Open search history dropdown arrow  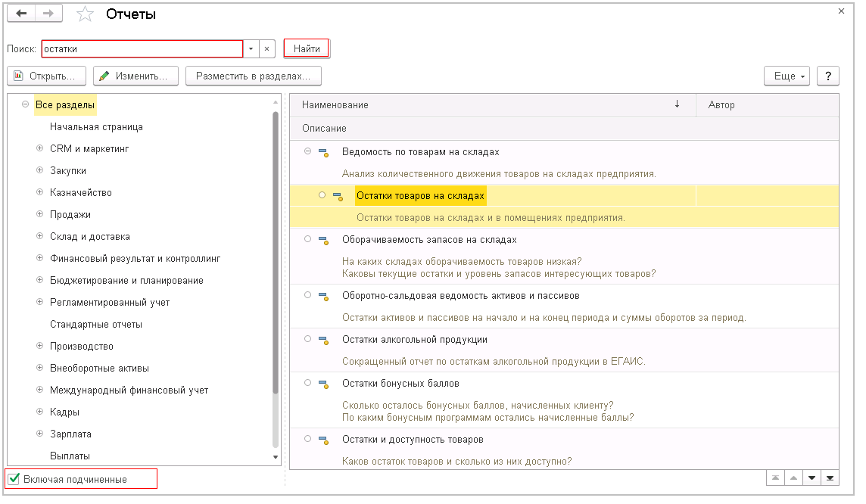(251, 49)
